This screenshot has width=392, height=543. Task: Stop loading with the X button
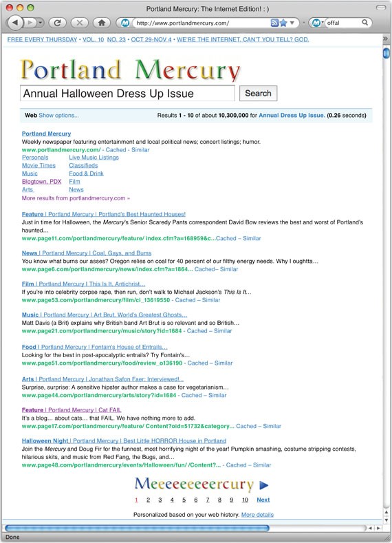click(x=80, y=23)
